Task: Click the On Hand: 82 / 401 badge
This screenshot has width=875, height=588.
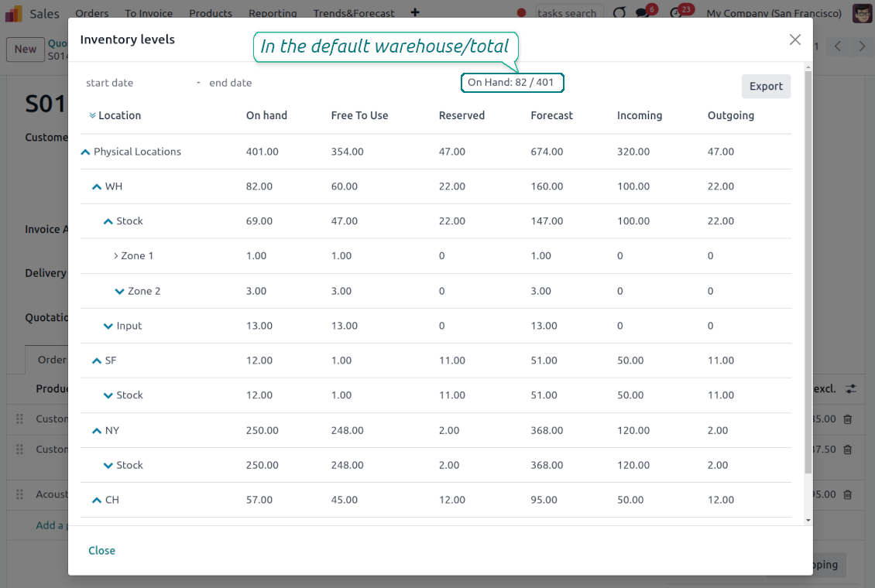Action: [x=512, y=83]
